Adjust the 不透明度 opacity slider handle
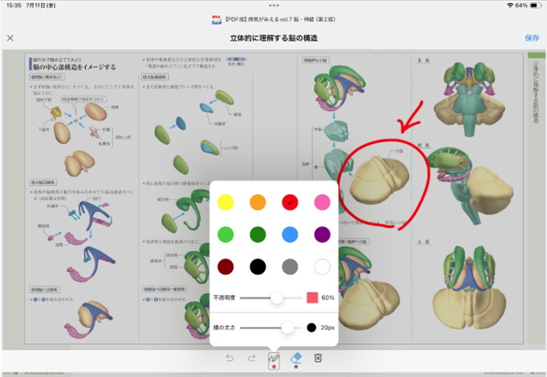This screenshot has width=547, height=377. tap(277, 298)
